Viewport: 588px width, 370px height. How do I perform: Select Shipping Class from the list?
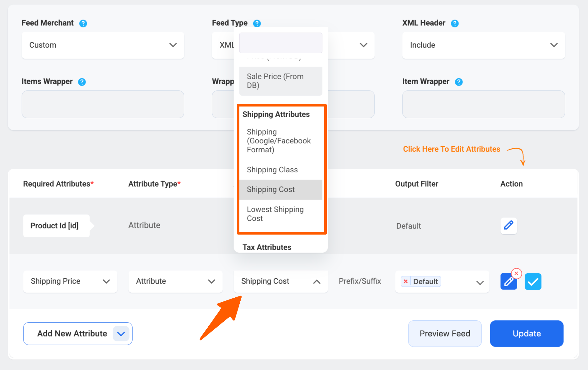272,170
